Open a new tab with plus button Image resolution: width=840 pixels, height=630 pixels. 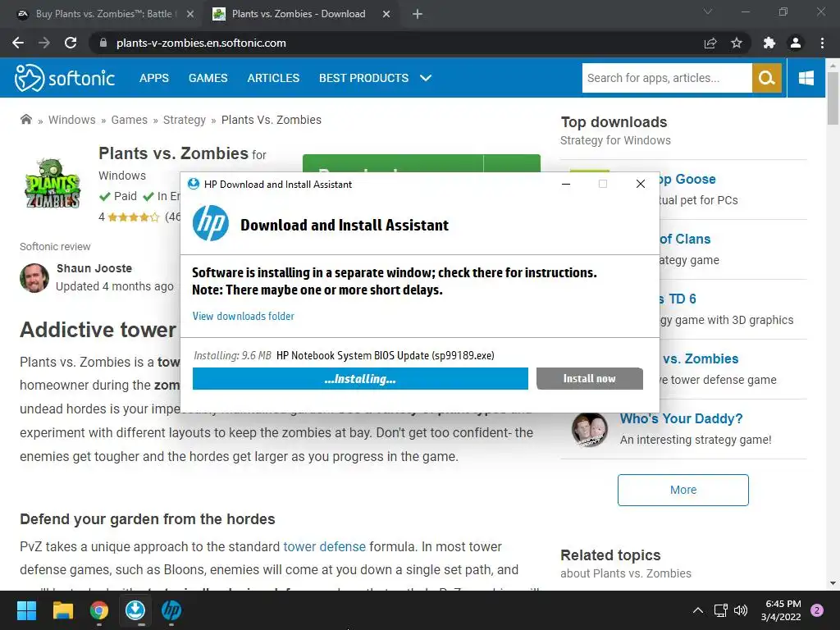coord(418,14)
